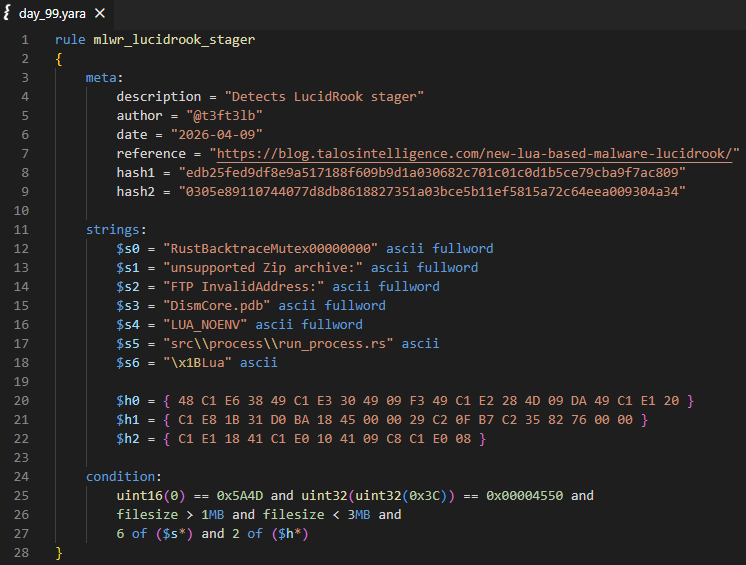This screenshot has height=565, width=746.
Task: Click the date value "2026-04-09"
Action: tap(216, 135)
